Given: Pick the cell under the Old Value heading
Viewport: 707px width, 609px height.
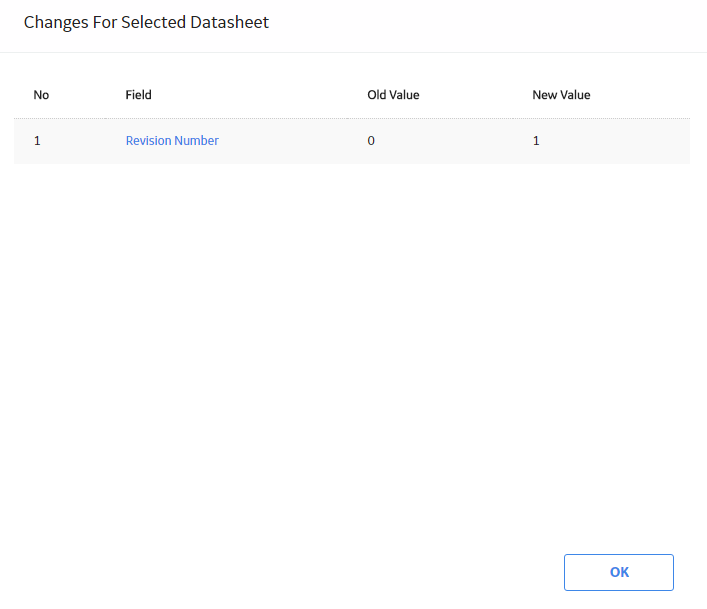Looking at the screenshot, I should pyautogui.click(x=371, y=141).
